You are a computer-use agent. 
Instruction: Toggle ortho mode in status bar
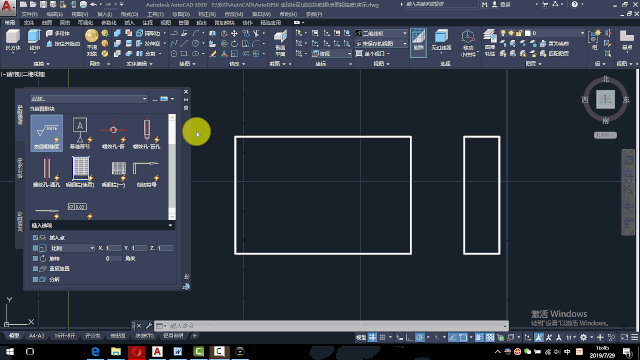409,337
